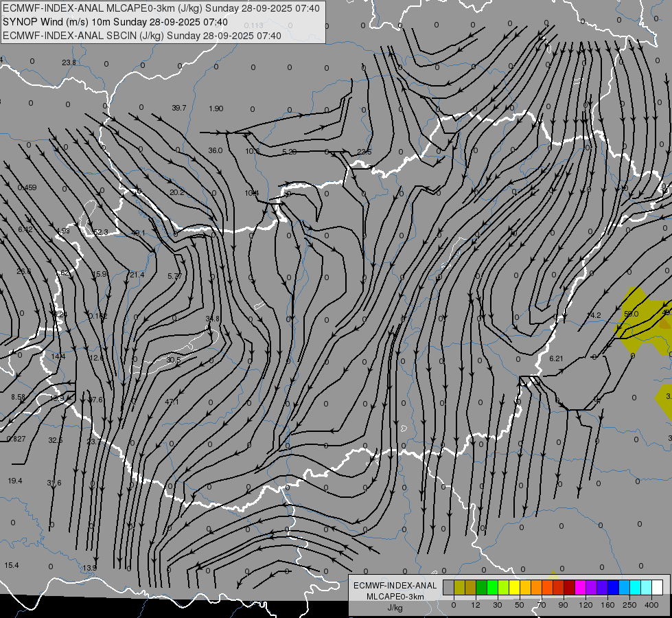The height and width of the screenshot is (618, 672).
Task: Click the map value 14.2
Action: pyautogui.click(x=594, y=315)
